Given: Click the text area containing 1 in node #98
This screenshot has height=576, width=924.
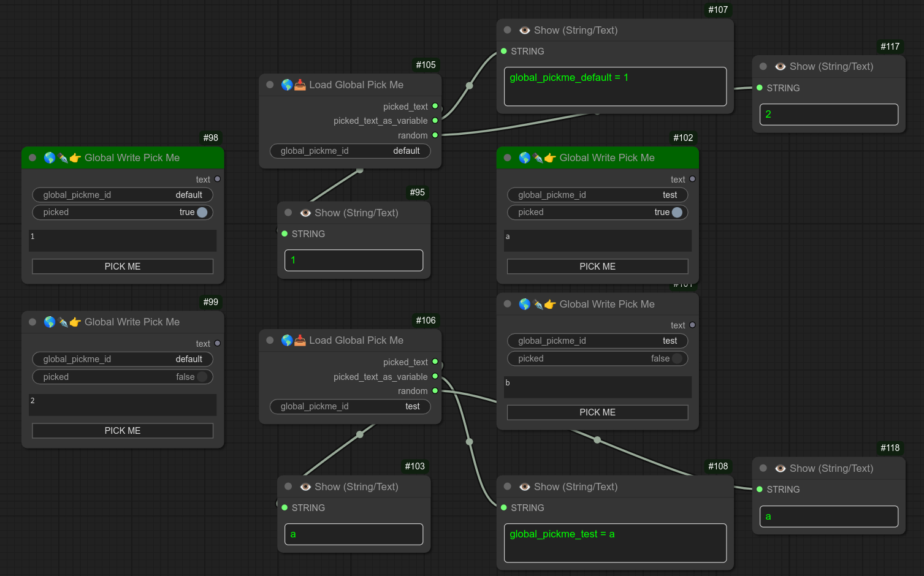Looking at the screenshot, I should [x=123, y=240].
